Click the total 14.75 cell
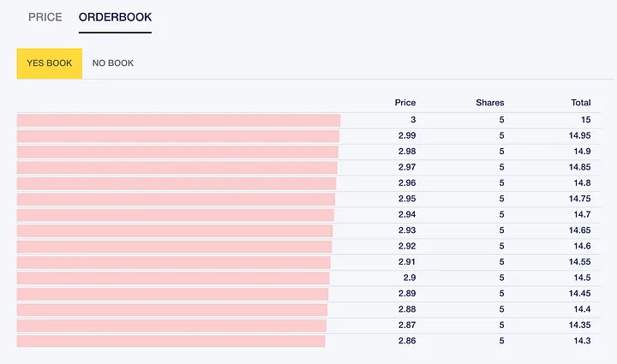 (578, 199)
